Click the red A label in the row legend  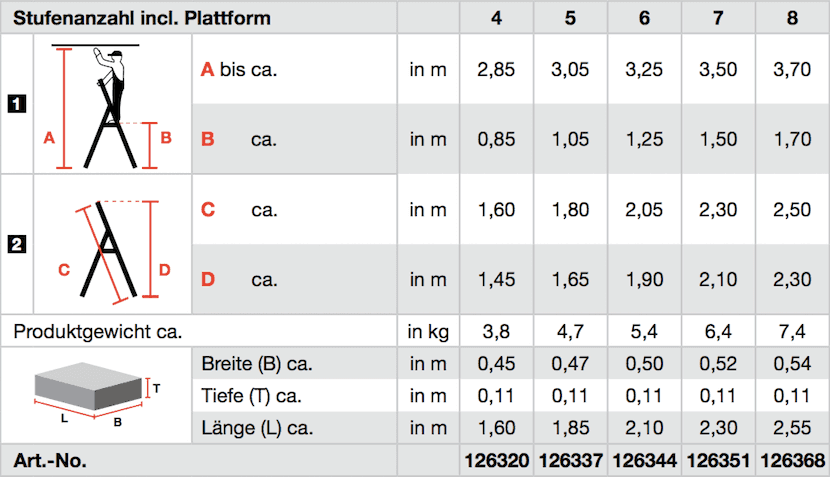(x=207, y=69)
